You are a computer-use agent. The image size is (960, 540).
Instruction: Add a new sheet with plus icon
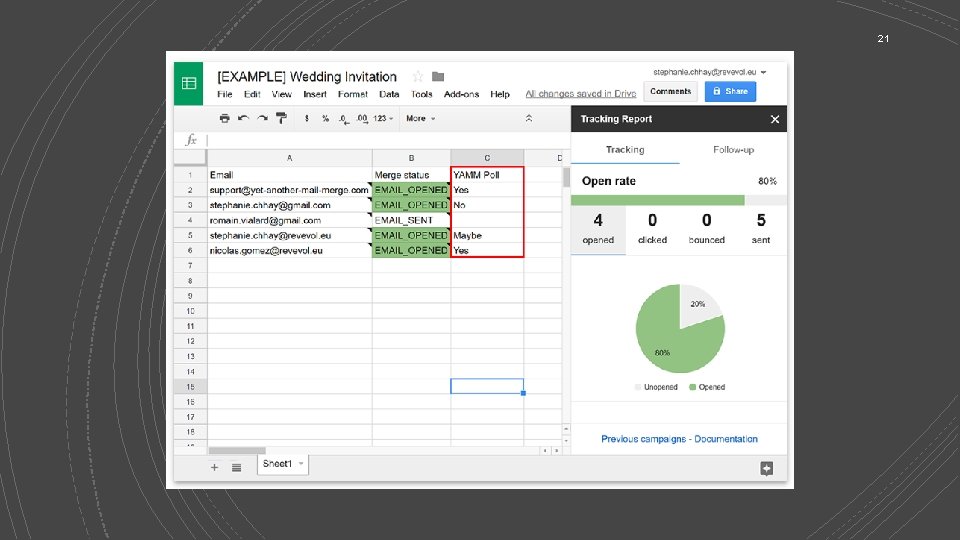(214, 467)
